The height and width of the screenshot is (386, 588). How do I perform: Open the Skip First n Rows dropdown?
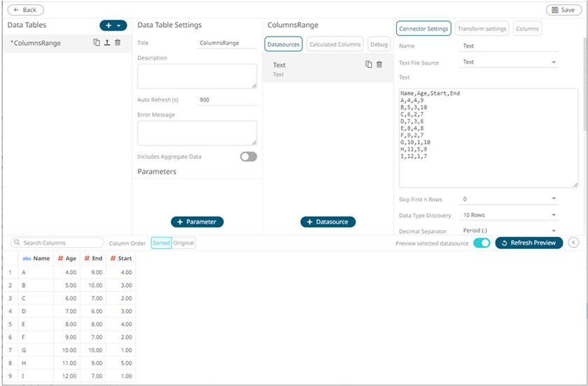pos(509,199)
